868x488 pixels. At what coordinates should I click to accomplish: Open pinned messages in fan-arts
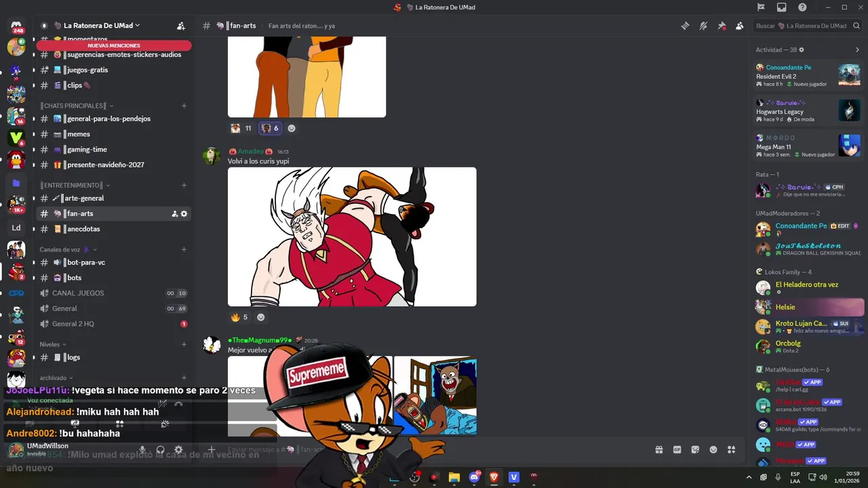click(722, 26)
